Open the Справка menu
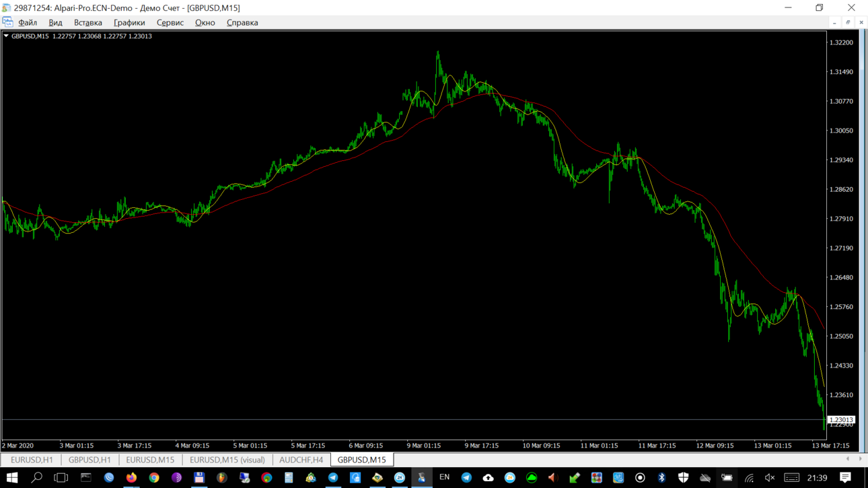 [x=242, y=23]
